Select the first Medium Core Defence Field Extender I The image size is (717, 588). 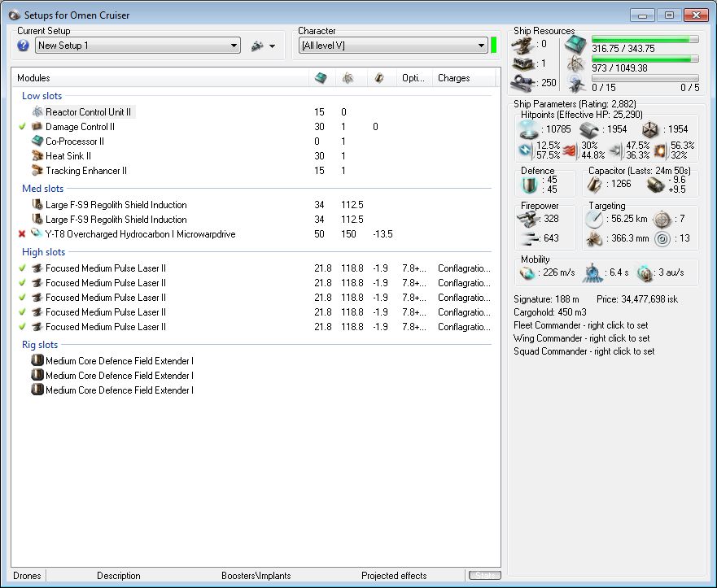[120, 361]
